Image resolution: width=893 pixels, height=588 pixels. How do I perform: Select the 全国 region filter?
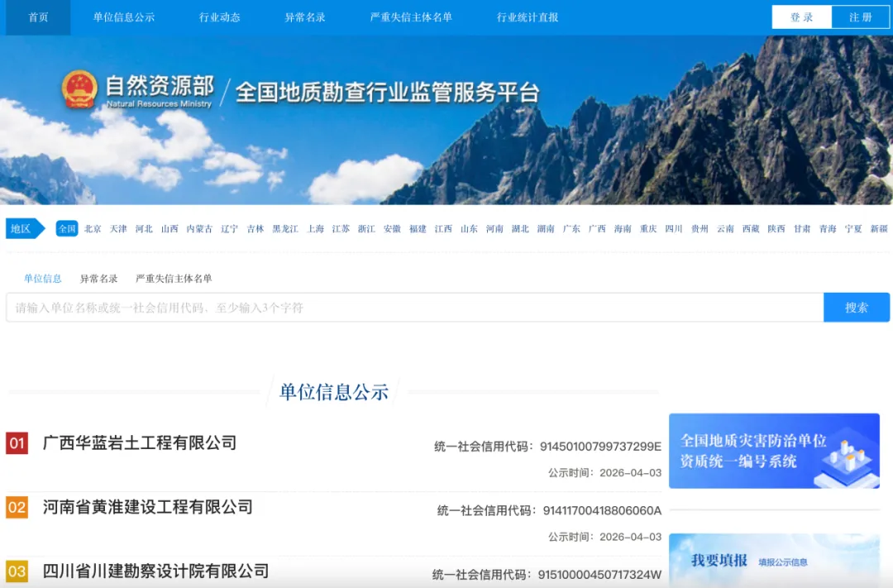tap(67, 229)
